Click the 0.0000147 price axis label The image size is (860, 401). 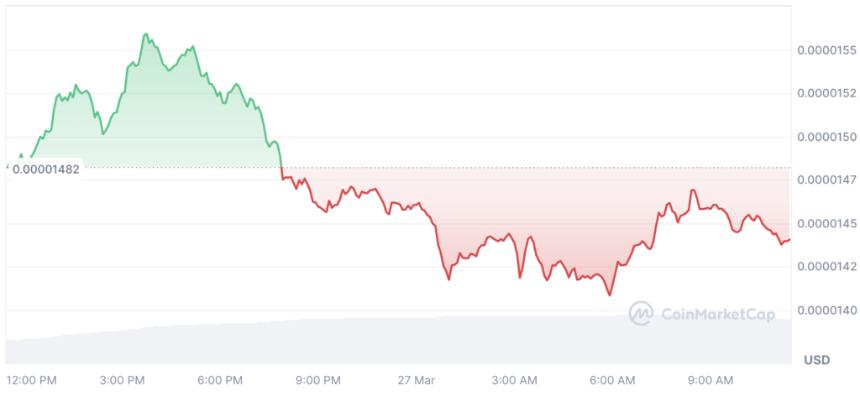(827, 180)
